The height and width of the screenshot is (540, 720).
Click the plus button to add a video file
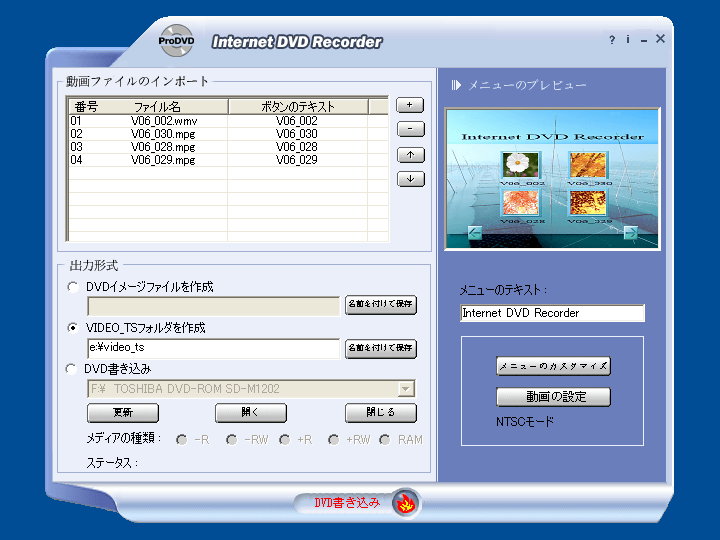(410, 105)
